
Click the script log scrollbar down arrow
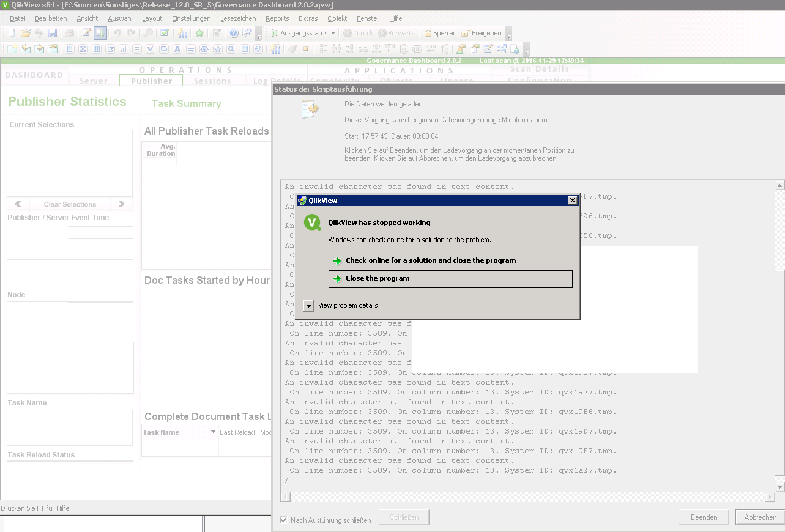(779, 487)
